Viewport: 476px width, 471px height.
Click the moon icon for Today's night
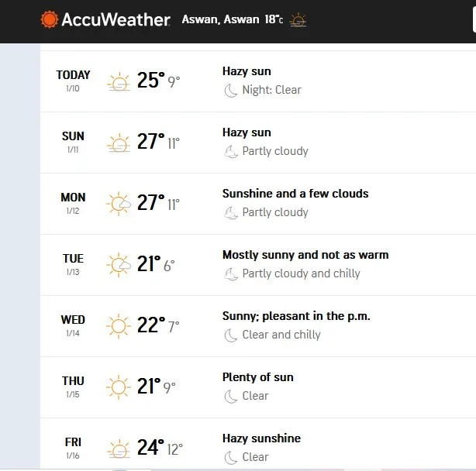click(x=230, y=91)
